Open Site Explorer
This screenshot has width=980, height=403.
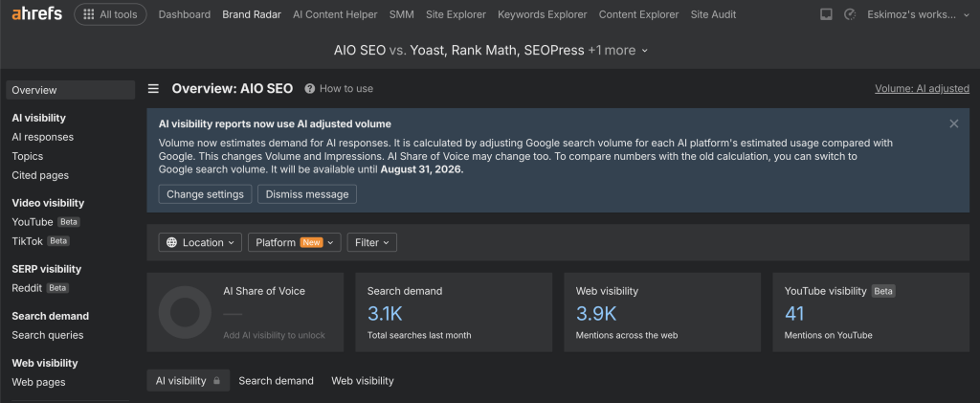pos(456,14)
